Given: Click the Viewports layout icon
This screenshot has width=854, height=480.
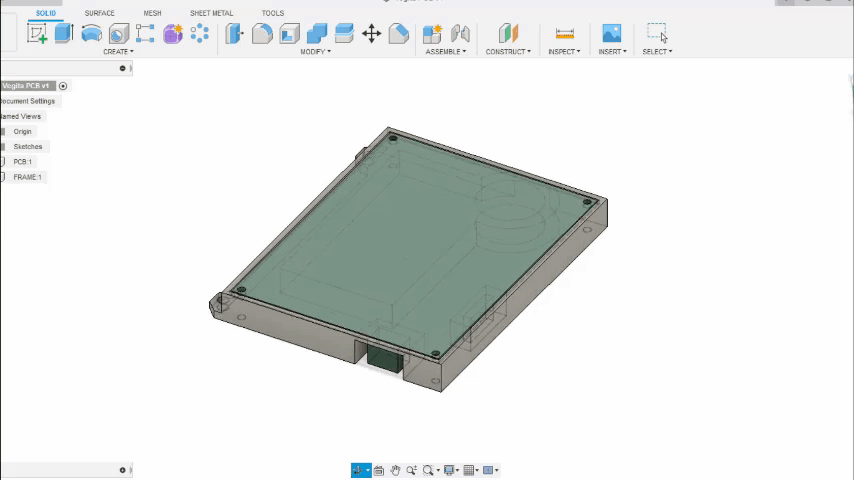Looking at the screenshot, I should coord(488,470).
